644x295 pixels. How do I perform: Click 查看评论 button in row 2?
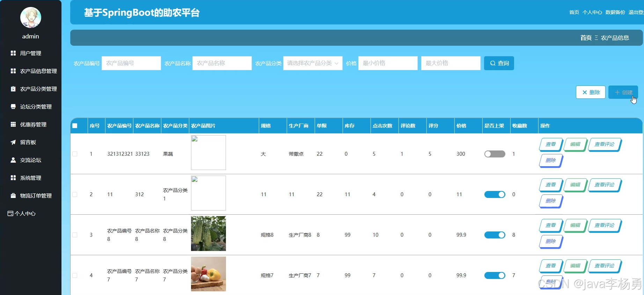click(605, 185)
